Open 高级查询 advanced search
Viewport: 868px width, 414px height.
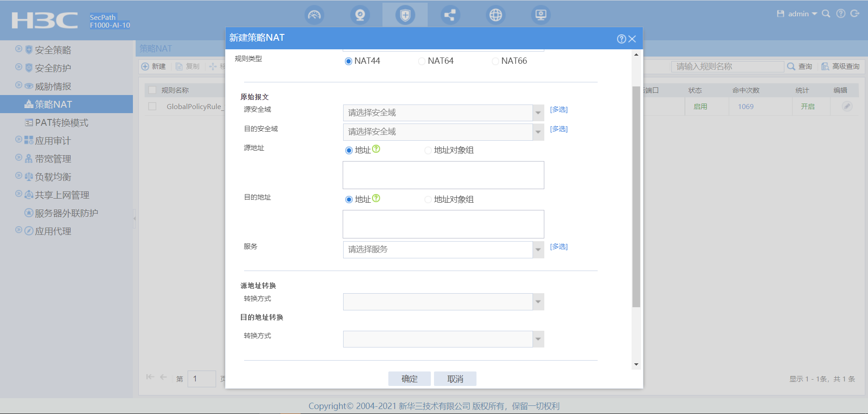[840, 67]
